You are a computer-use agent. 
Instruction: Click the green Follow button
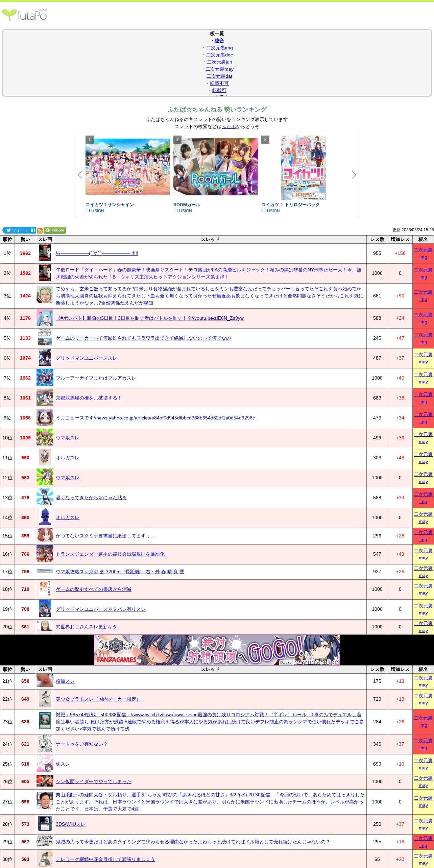(x=55, y=230)
